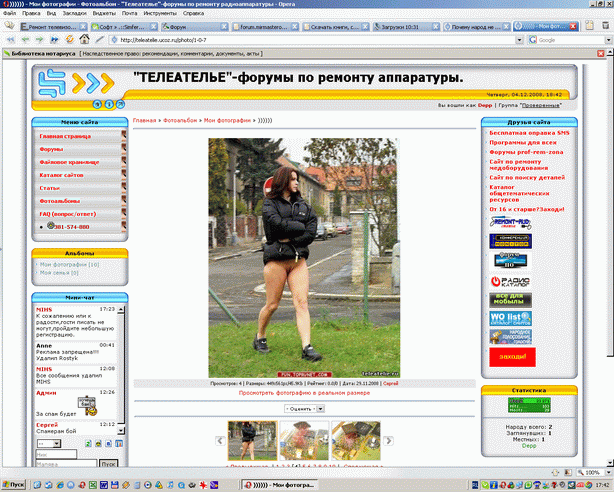Click 'Просмотреть фотографию в реальном размере' link
The height and width of the screenshot is (492, 614).
303,392
